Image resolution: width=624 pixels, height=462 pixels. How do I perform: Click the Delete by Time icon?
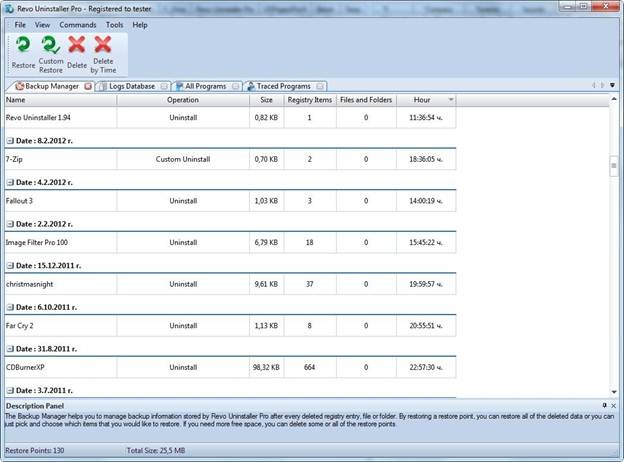click(102, 46)
